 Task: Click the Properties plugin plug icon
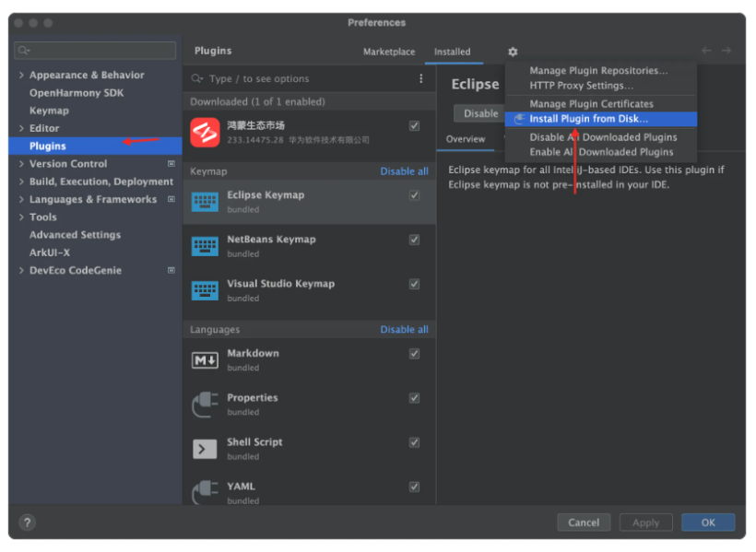point(205,405)
